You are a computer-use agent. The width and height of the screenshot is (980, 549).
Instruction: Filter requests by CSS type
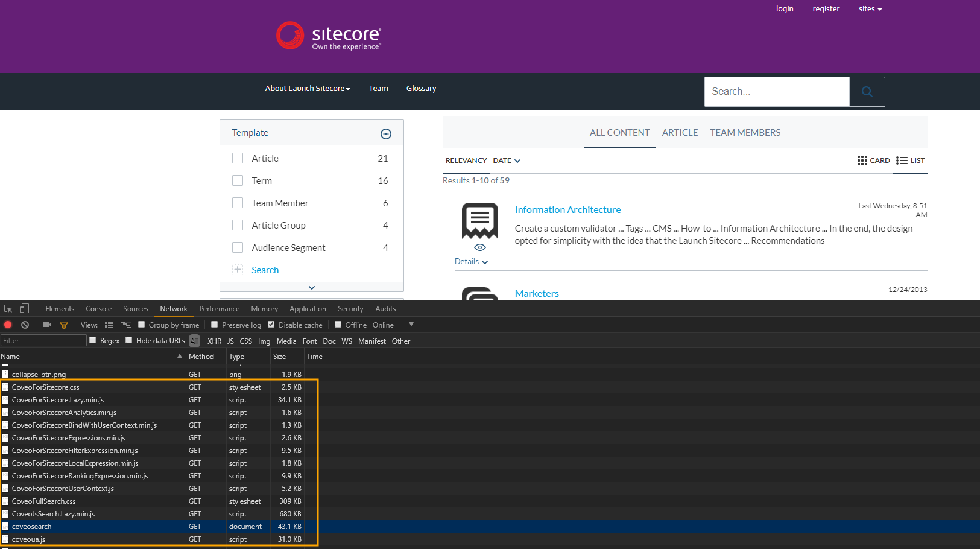(x=246, y=341)
